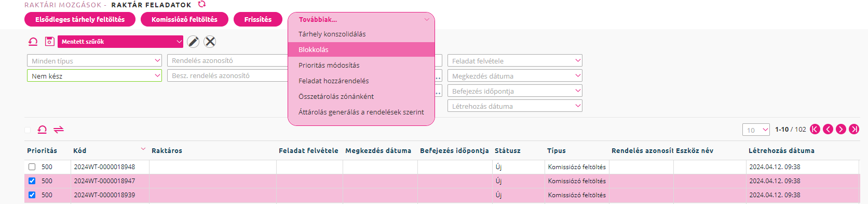Check the box for task 2024WT-0000018948
The width and height of the screenshot is (868, 204).
[x=32, y=167]
